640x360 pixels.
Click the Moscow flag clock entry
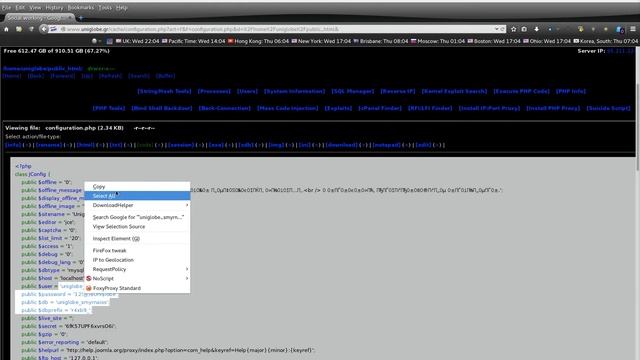(x=438, y=41)
